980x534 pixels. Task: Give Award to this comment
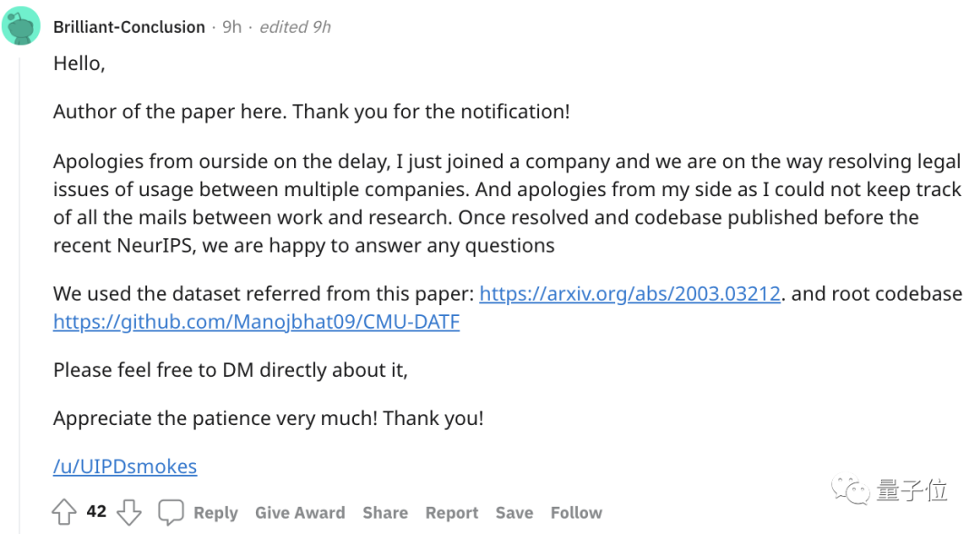[x=299, y=513]
